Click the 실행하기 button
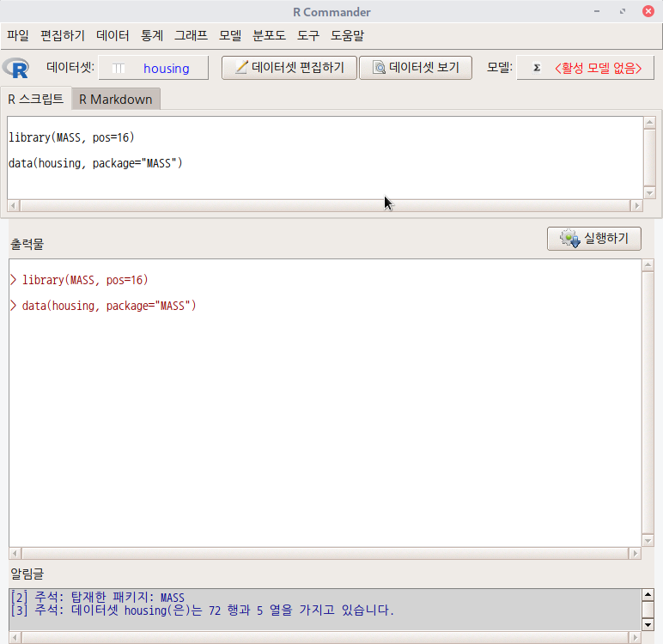This screenshot has height=644, width=663. [x=594, y=239]
